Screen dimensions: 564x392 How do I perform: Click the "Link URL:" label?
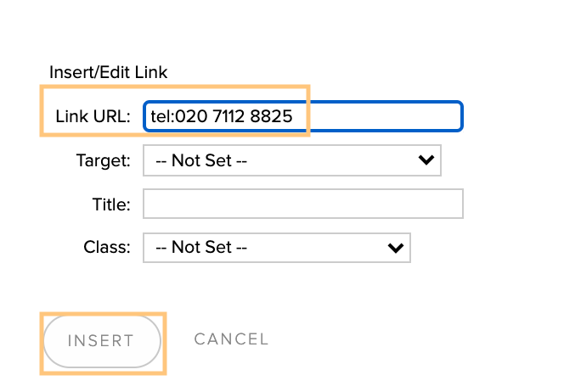(93, 116)
